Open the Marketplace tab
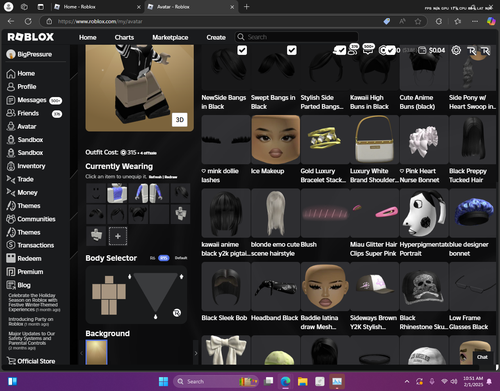Image resolution: width=500 pixels, height=391 pixels. click(170, 37)
